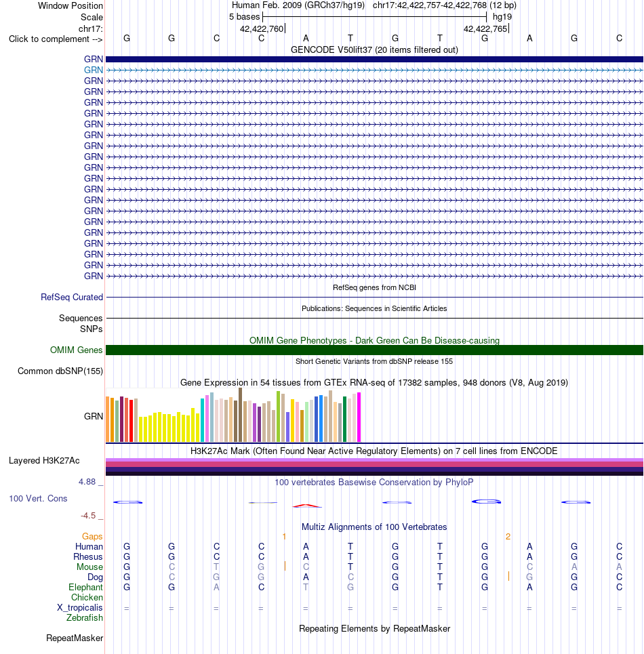Open 'Repeating Elements by RepeatMasker' track title
644x654 pixels.
(374, 628)
